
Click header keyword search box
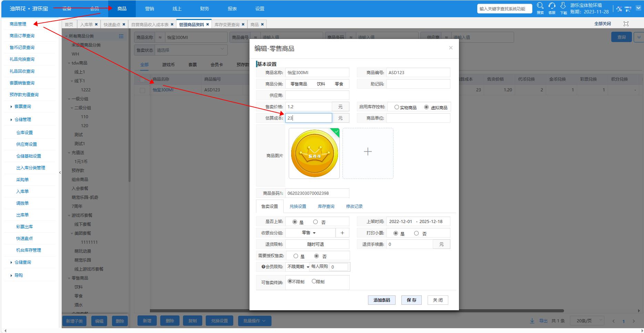pyautogui.click(x=504, y=9)
